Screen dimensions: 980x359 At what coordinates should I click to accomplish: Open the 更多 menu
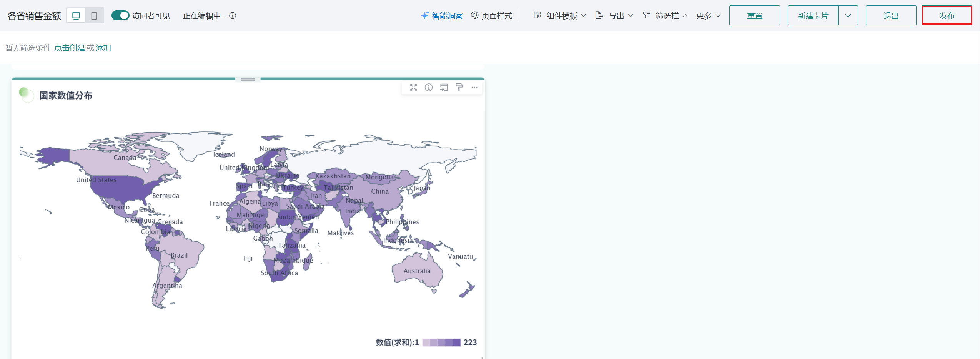tap(708, 16)
